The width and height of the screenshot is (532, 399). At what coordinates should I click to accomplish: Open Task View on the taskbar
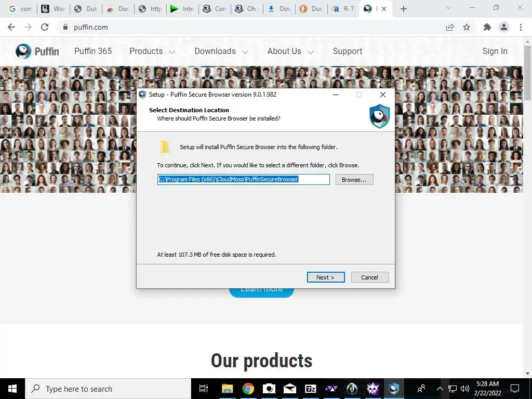click(x=204, y=389)
